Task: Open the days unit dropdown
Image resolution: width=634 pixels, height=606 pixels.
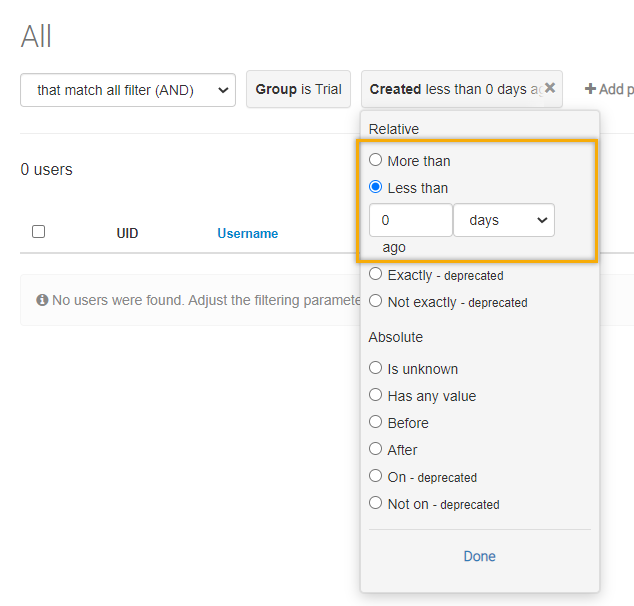Action: click(503, 220)
